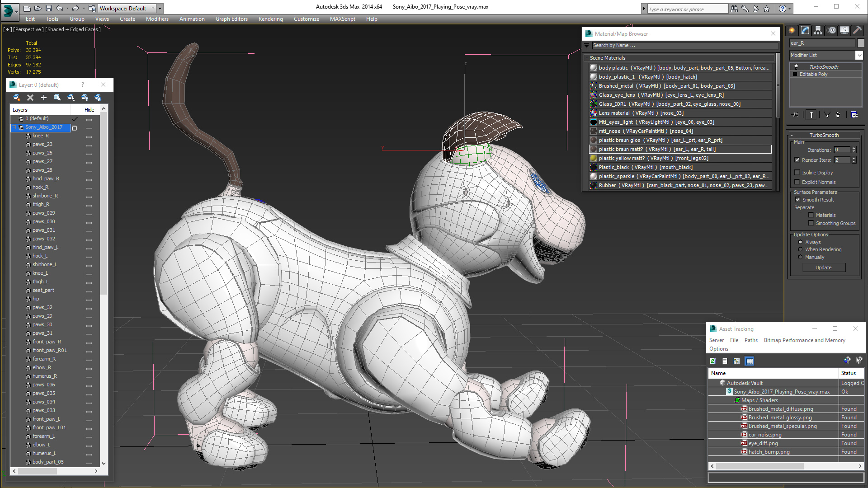Open the Create command panel tab

click(792, 30)
